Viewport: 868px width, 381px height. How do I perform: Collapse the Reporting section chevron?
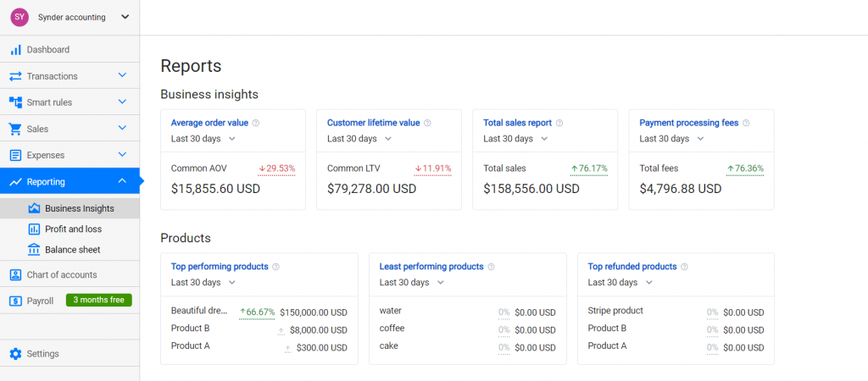pyautogui.click(x=122, y=181)
